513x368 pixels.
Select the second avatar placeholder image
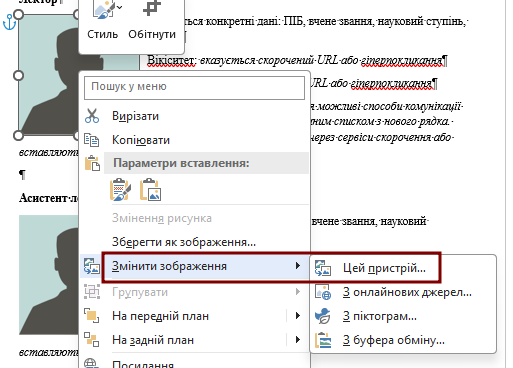click(49, 275)
